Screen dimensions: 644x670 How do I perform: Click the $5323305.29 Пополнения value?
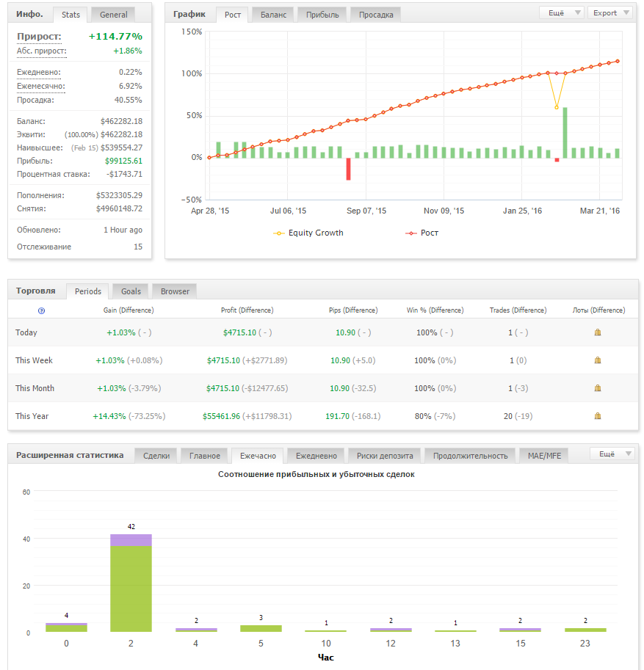[119, 196]
